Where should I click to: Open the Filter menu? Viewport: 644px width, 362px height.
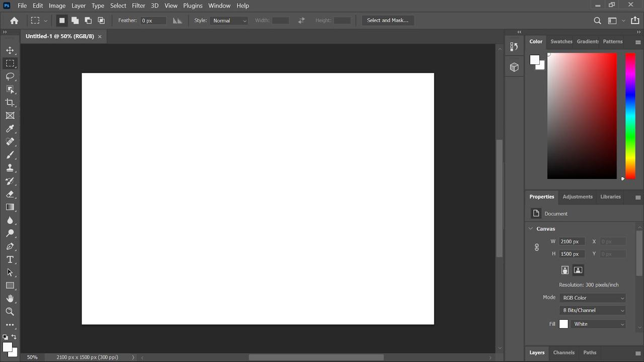pyautogui.click(x=138, y=6)
